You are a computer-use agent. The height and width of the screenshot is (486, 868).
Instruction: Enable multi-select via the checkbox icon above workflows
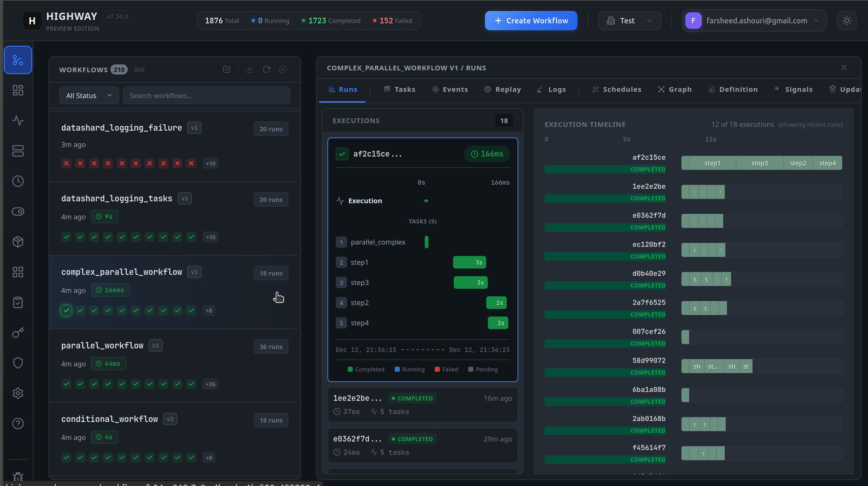(x=227, y=69)
